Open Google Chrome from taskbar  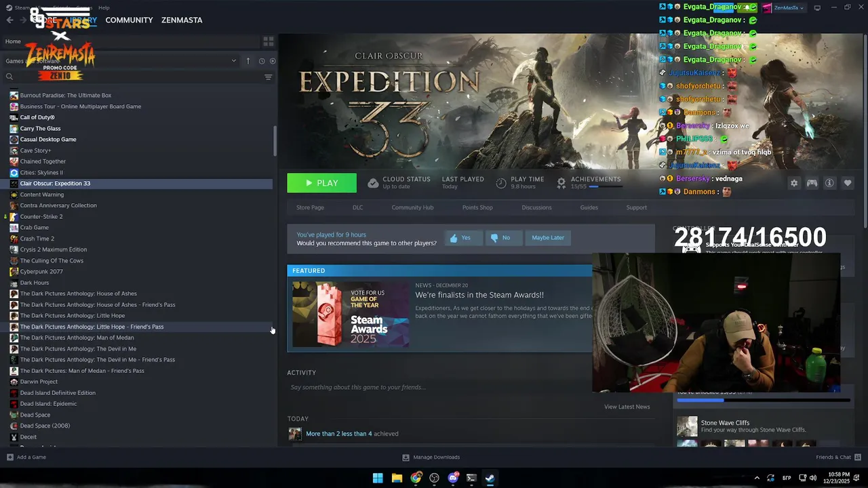tap(416, 478)
